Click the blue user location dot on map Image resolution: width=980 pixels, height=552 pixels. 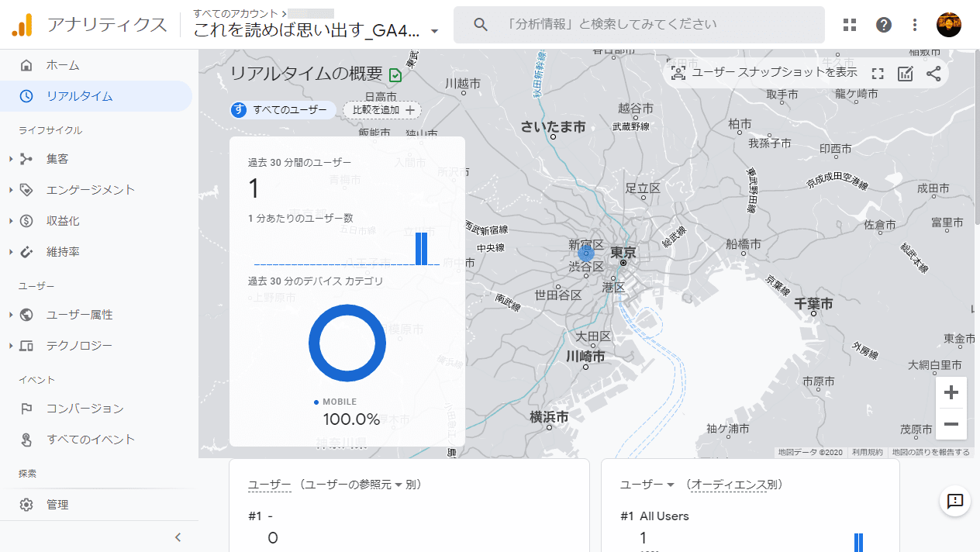[x=586, y=253]
